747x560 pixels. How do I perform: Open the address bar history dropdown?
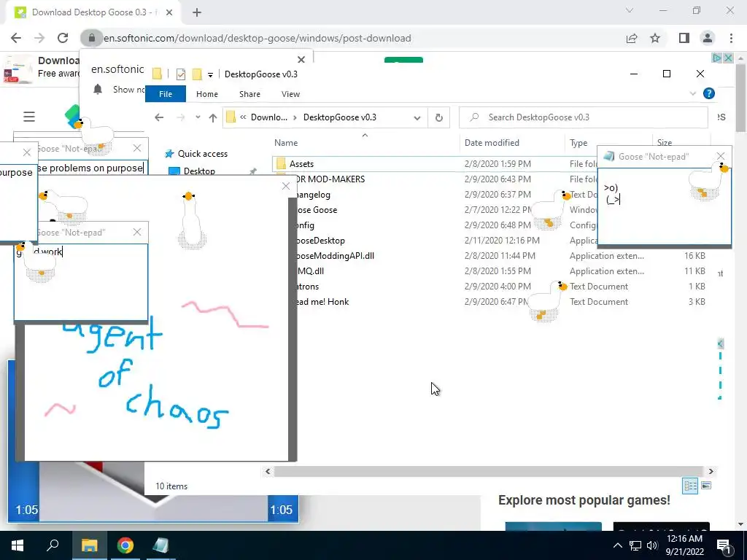(x=417, y=117)
